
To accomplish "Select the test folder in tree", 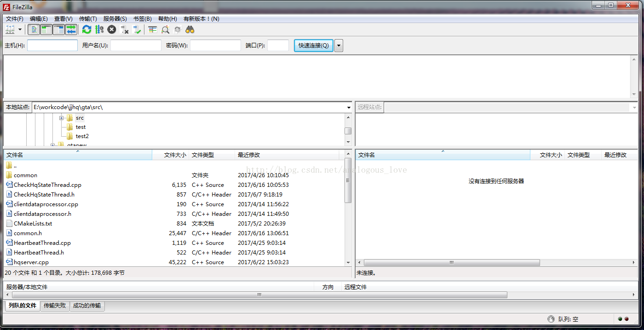I will [x=81, y=127].
